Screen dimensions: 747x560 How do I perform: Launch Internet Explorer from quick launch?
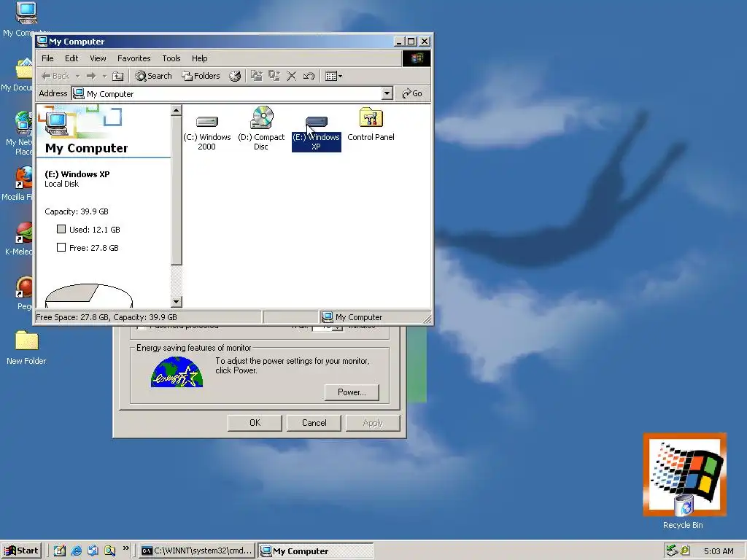pos(76,551)
